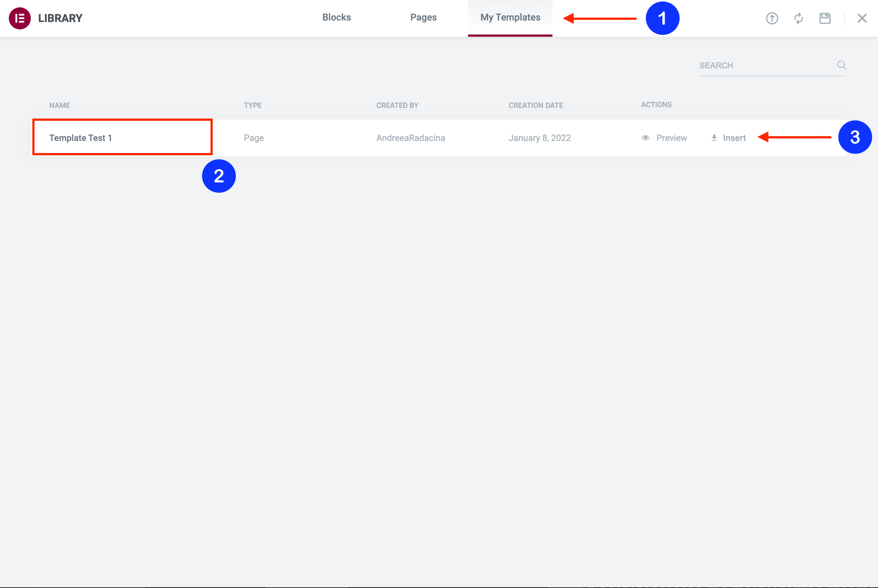878x588 pixels.
Task: Click the Template Test 1 name
Action: [80, 138]
